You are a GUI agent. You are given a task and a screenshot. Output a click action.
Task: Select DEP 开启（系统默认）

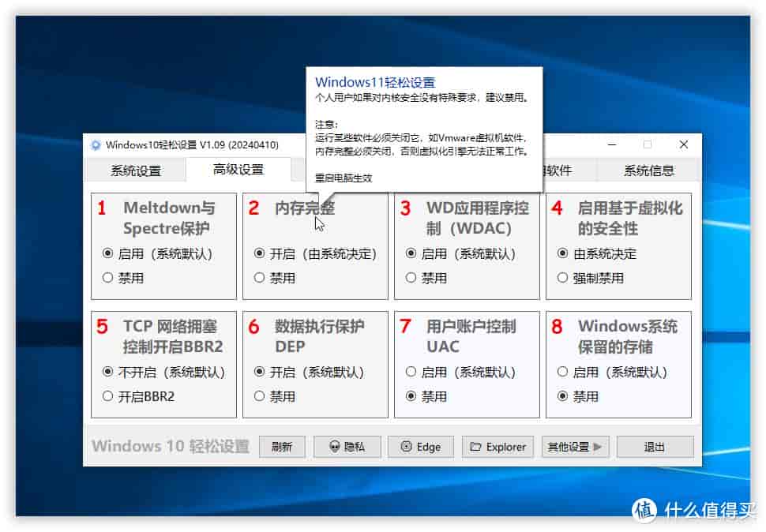(309, 372)
